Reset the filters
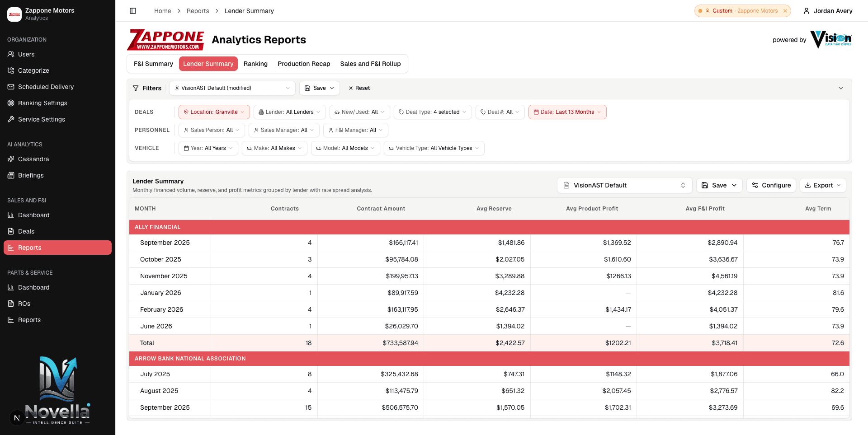 [359, 88]
